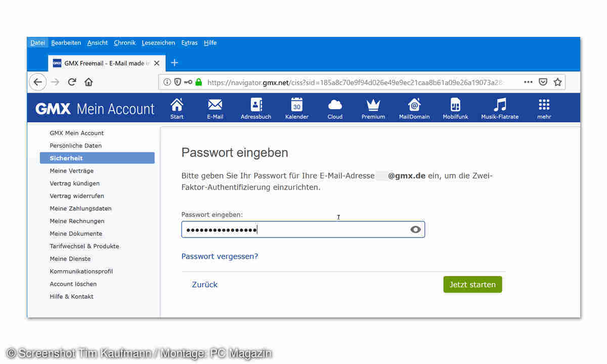Open the MailDomain icon
The height and width of the screenshot is (364, 607).
pos(414,105)
